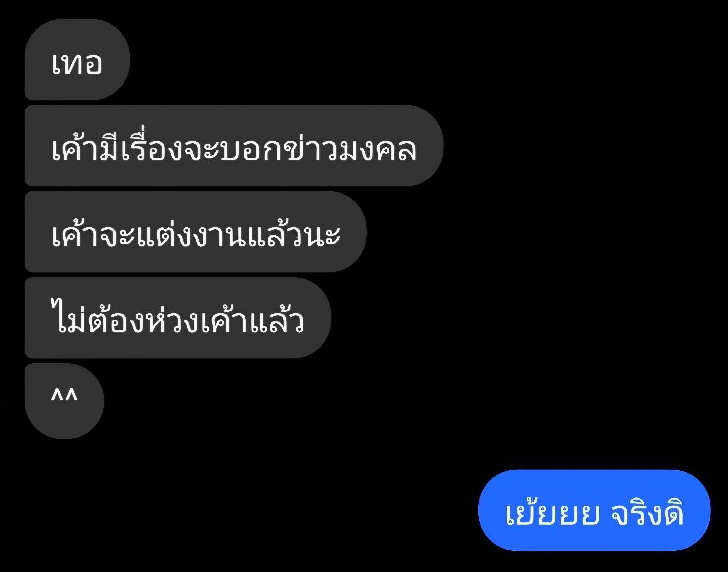Select the first message bubble saying เทอ
The image size is (728, 572).
[77, 60]
